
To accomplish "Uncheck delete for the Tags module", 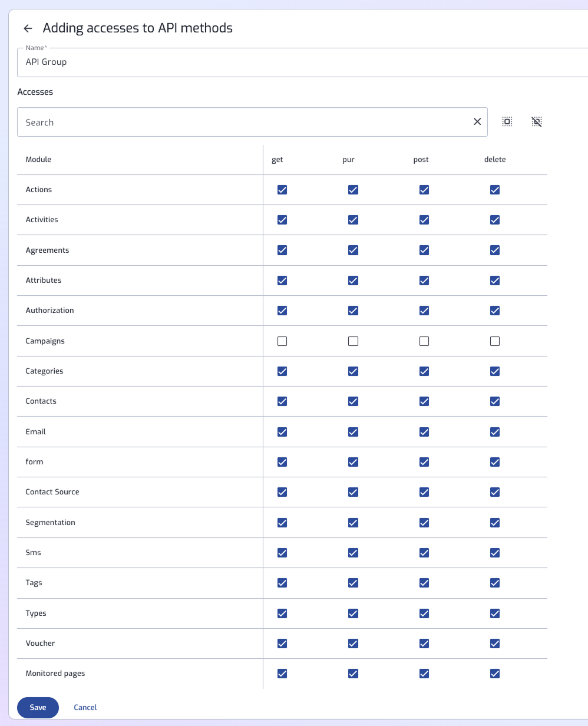I will (495, 583).
